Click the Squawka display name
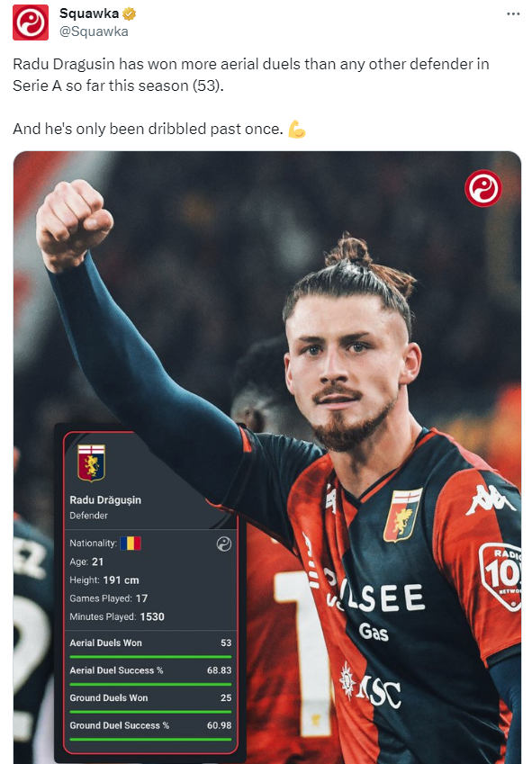532x764 pixels. (89, 13)
